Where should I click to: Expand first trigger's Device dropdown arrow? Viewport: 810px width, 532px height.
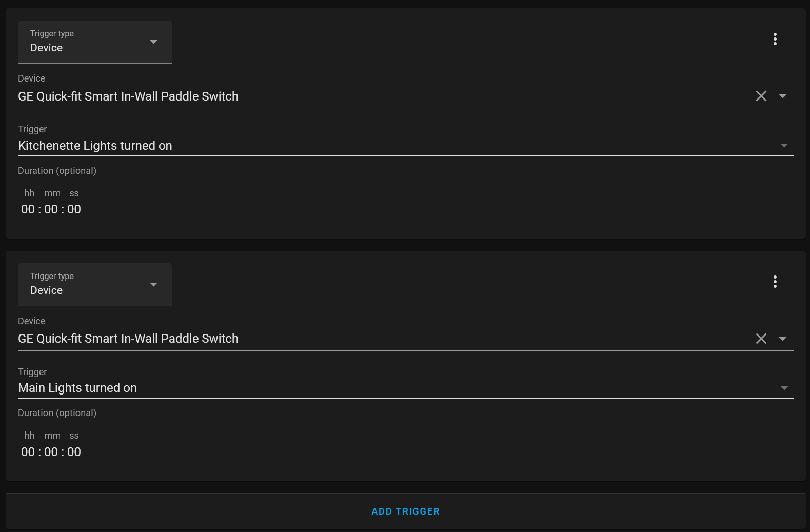click(783, 96)
